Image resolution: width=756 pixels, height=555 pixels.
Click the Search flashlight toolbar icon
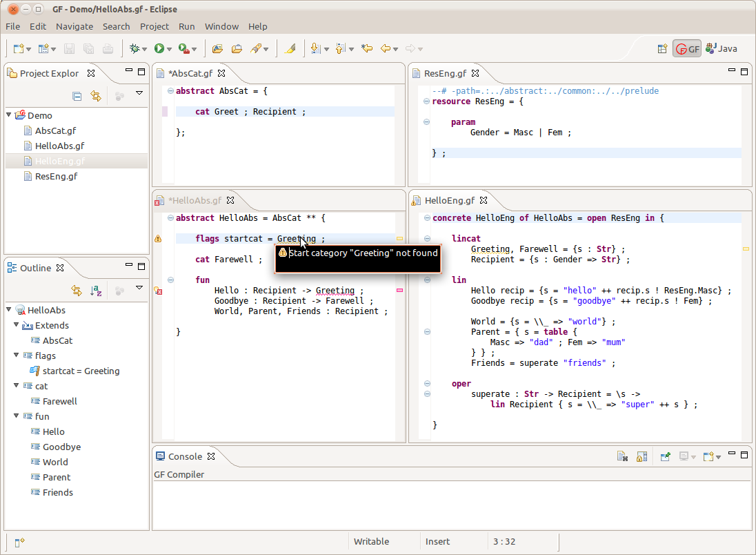[256, 48]
